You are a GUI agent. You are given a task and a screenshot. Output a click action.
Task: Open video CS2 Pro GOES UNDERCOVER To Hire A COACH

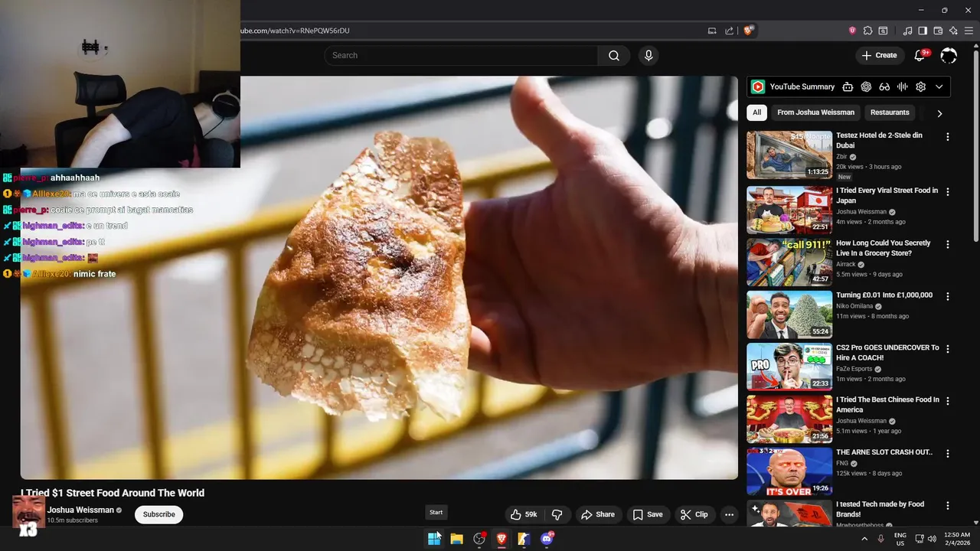pyautogui.click(x=887, y=352)
